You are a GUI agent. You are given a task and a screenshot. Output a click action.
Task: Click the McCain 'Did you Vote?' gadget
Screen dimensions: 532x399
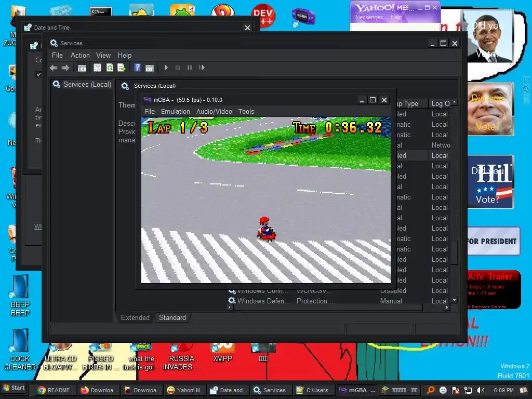click(490, 109)
